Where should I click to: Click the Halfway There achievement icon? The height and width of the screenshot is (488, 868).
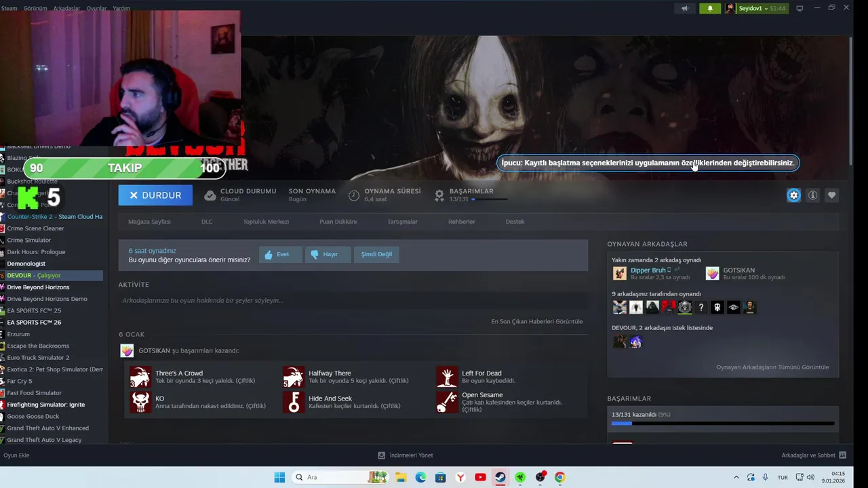pyautogui.click(x=294, y=377)
